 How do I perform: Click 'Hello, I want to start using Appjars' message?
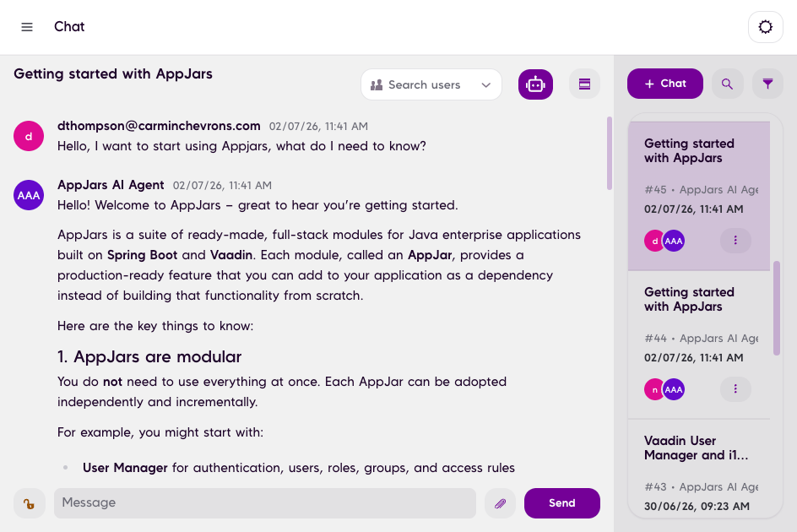pyautogui.click(x=241, y=146)
